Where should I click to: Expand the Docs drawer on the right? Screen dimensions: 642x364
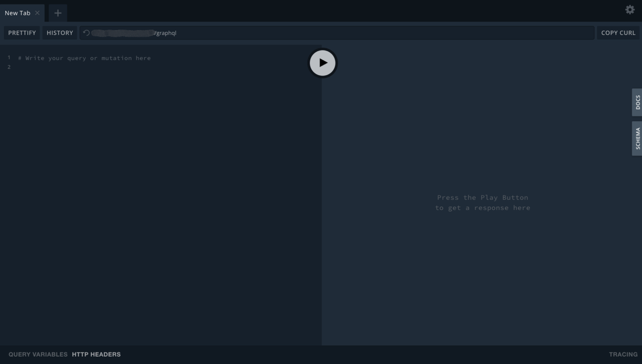click(636, 102)
